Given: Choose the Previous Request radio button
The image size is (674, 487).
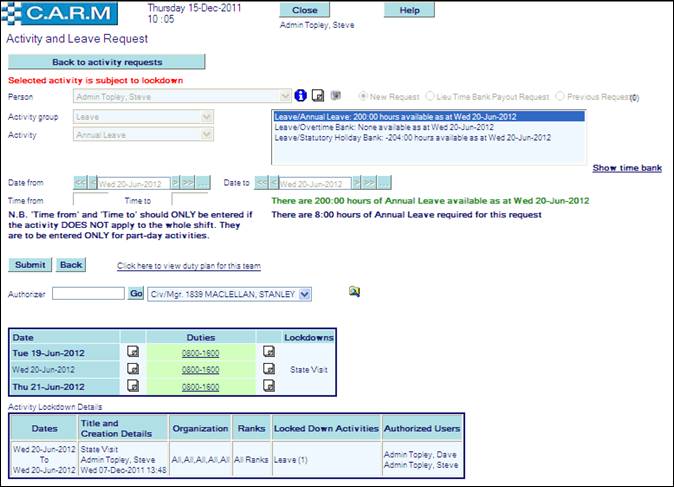Looking at the screenshot, I should click(559, 97).
